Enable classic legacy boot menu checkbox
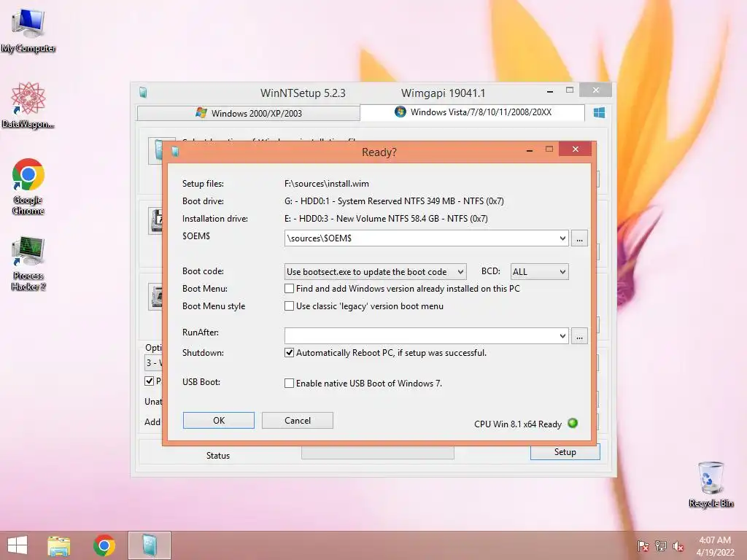Image resolution: width=747 pixels, height=560 pixels. coord(289,306)
